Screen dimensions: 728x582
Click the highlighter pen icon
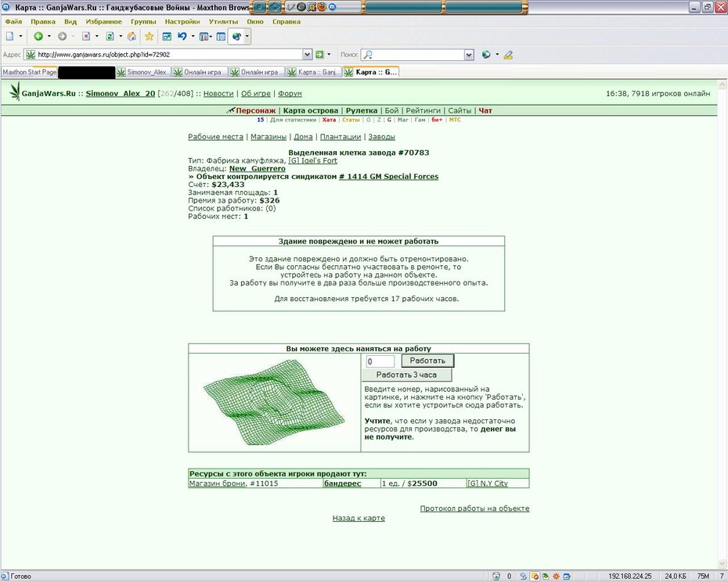tap(508, 55)
